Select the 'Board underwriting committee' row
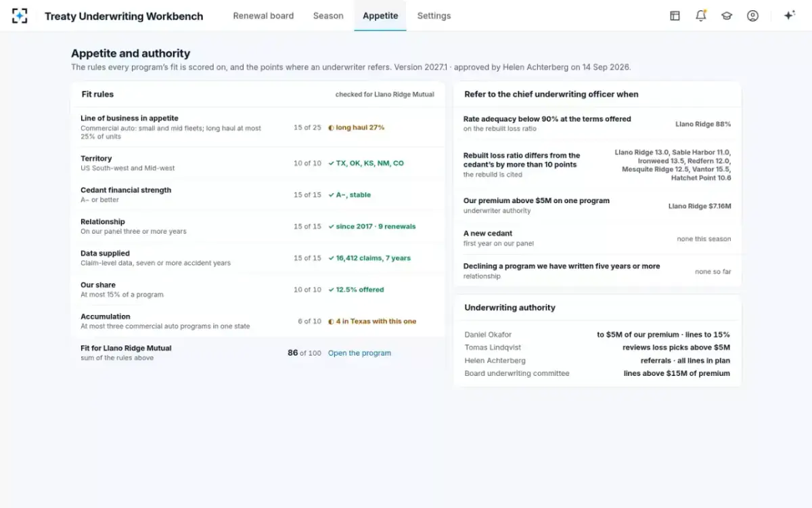The width and height of the screenshot is (812, 508). point(597,373)
